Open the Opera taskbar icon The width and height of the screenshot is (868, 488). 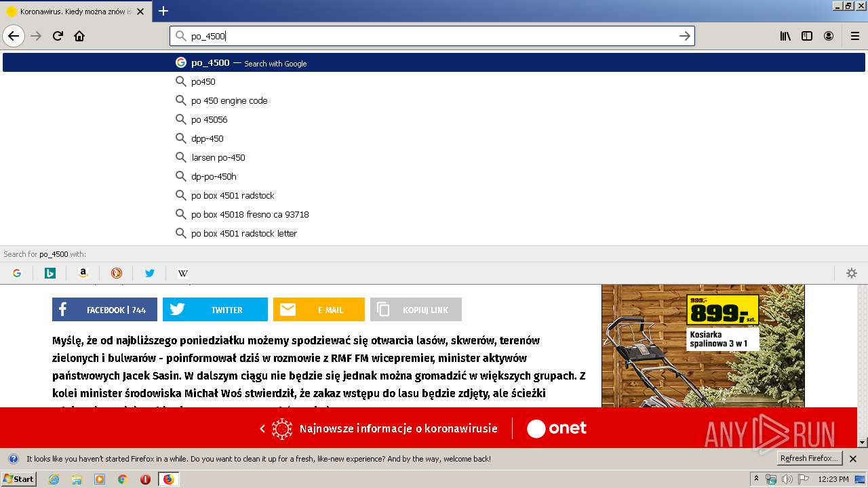tap(145, 479)
